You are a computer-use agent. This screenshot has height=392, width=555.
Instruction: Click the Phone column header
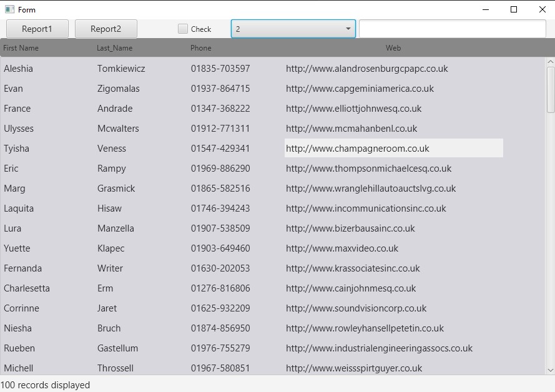tap(202, 47)
